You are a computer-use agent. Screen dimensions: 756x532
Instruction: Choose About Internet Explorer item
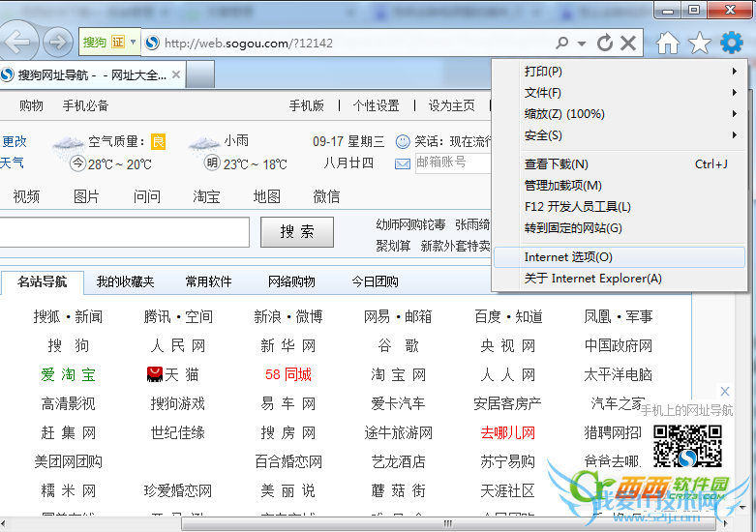coord(620,279)
